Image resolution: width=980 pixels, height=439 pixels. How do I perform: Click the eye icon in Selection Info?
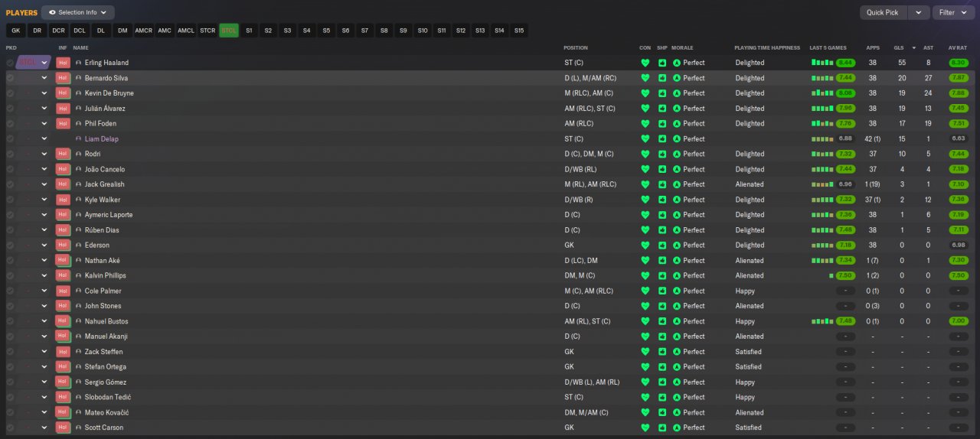52,12
